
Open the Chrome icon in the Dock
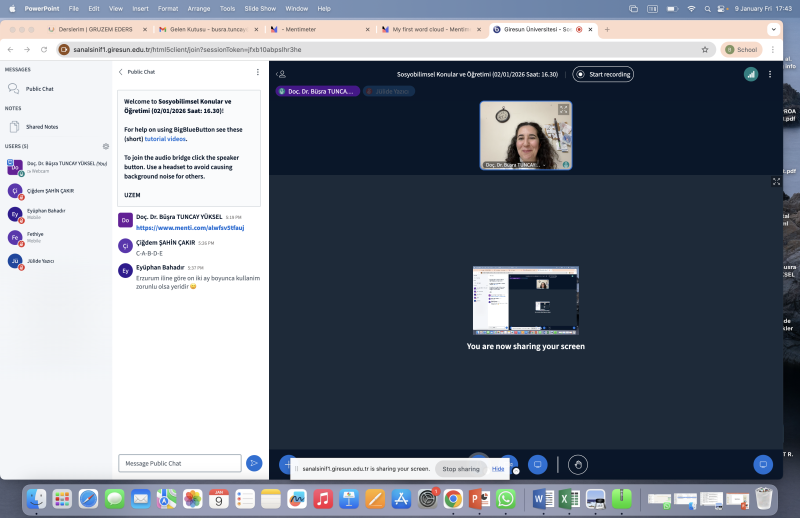pos(453,498)
